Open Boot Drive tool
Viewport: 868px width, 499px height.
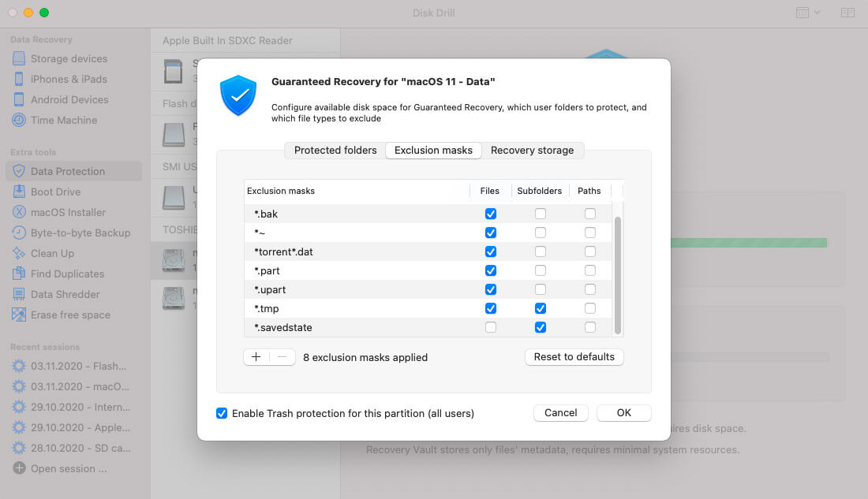[x=55, y=192]
